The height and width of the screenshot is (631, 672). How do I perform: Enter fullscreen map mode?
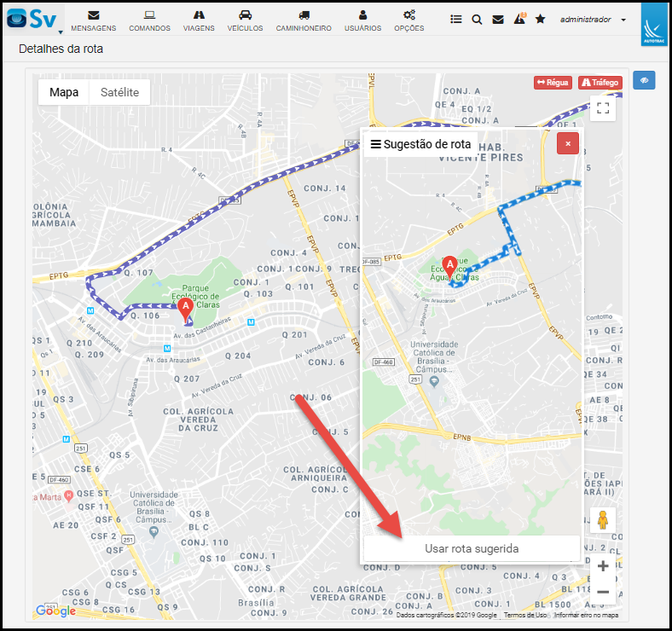[603, 108]
